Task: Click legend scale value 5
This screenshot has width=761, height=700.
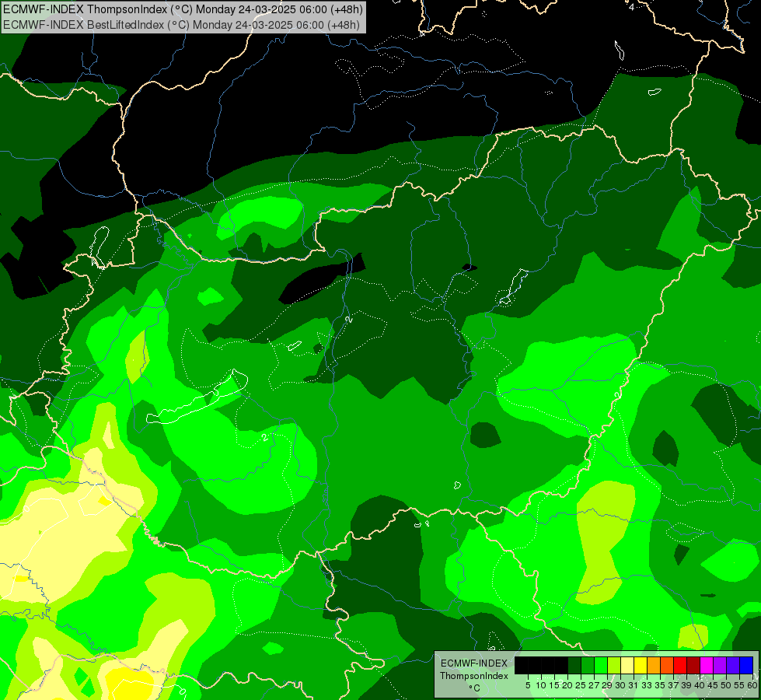Action: [x=528, y=685]
